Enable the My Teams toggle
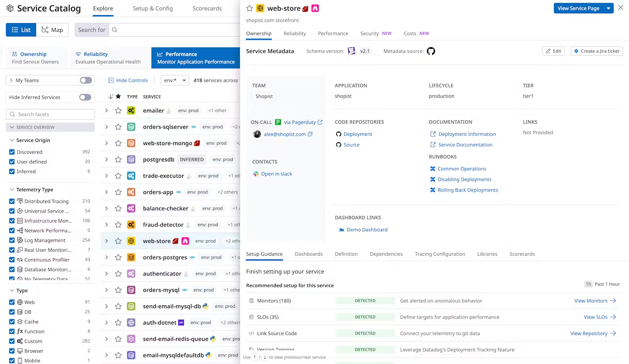 coord(86,80)
